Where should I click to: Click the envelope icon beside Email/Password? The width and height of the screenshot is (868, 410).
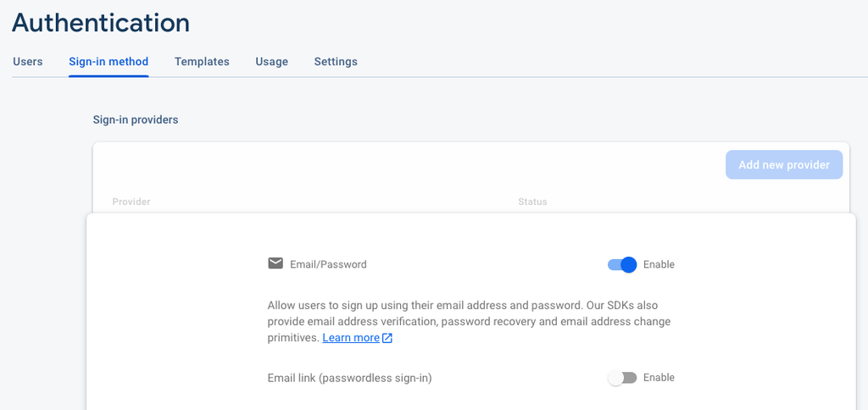click(275, 263)
